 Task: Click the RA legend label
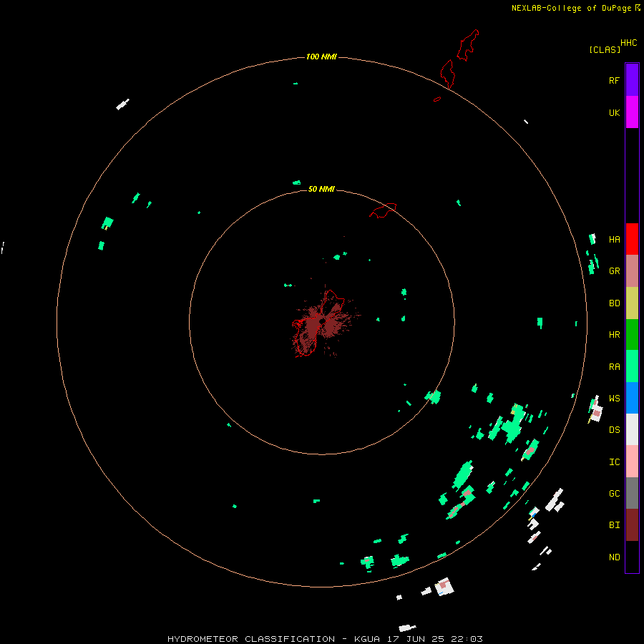(614, 367)
